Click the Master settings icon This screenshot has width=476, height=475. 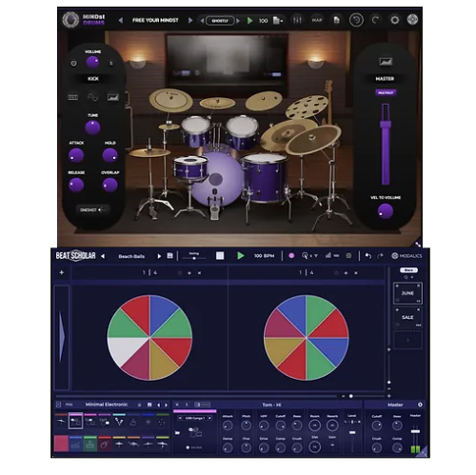pos(420,405)
